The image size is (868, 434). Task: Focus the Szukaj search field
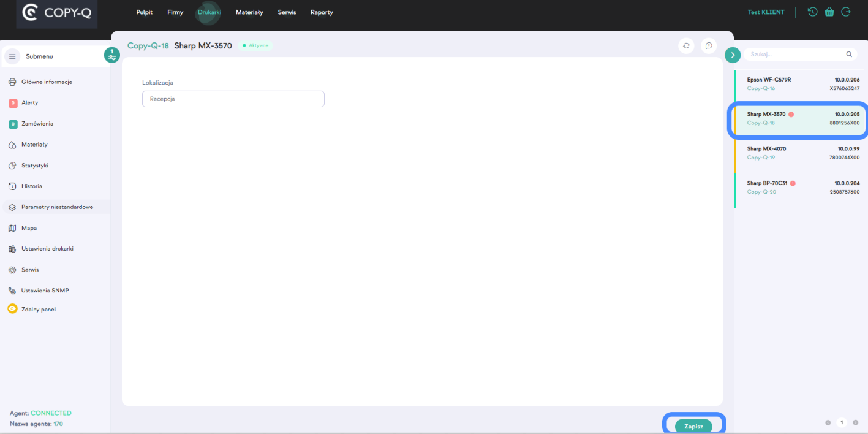[x=795, y=55]
